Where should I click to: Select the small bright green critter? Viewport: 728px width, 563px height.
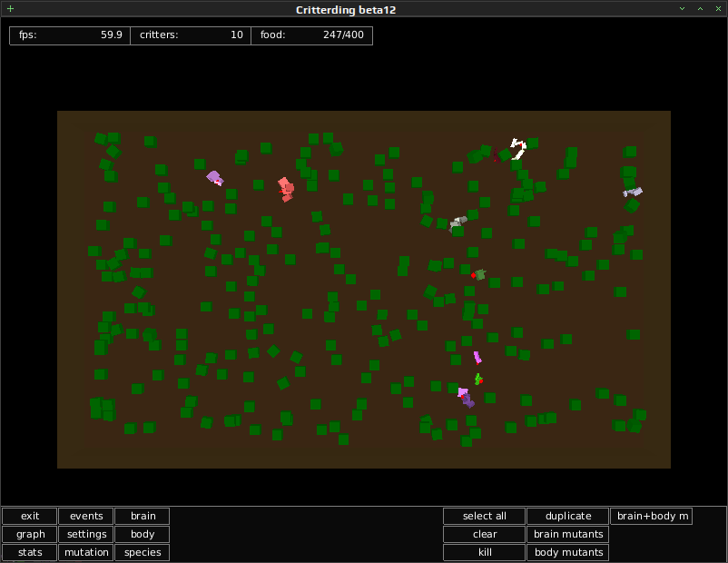pyautogui.click(x=478, y=380)
